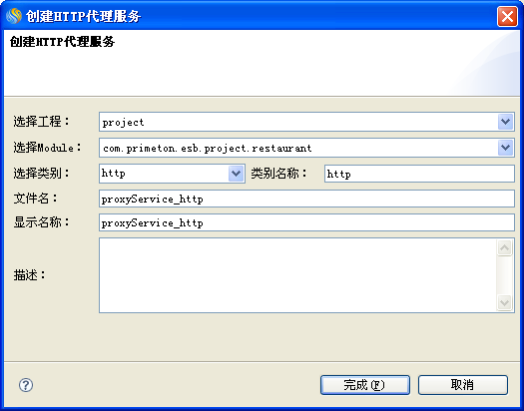524x411 pixels.
Task: Click the description scrollbar up arrow
Action: 504,248
